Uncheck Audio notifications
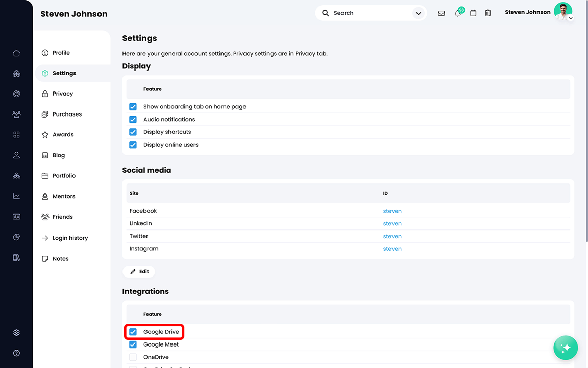 133,119
